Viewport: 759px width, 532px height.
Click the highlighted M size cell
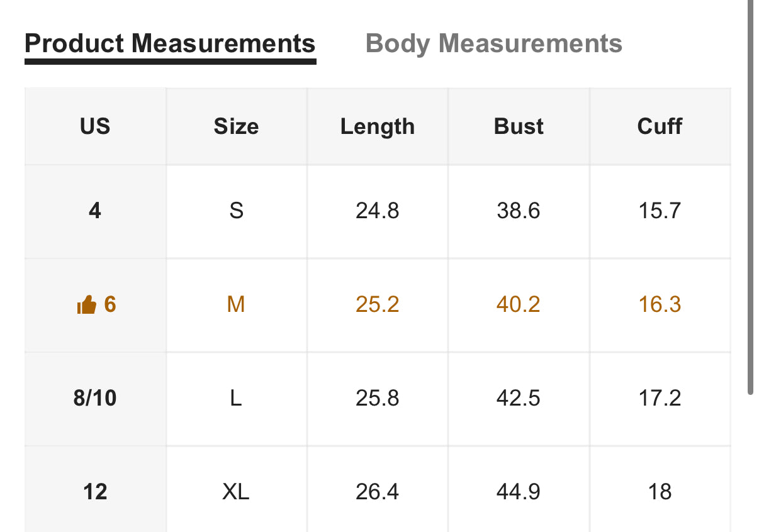236,305
